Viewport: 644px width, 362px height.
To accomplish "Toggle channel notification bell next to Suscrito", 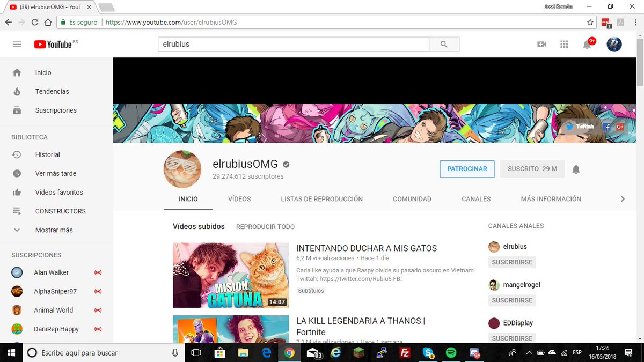I will click(x=576, y=169).
